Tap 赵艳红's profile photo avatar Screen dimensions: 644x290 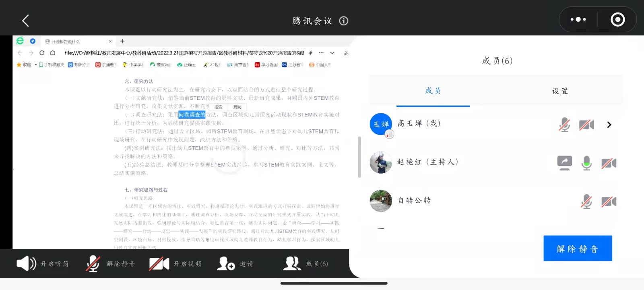click(381, 163)
